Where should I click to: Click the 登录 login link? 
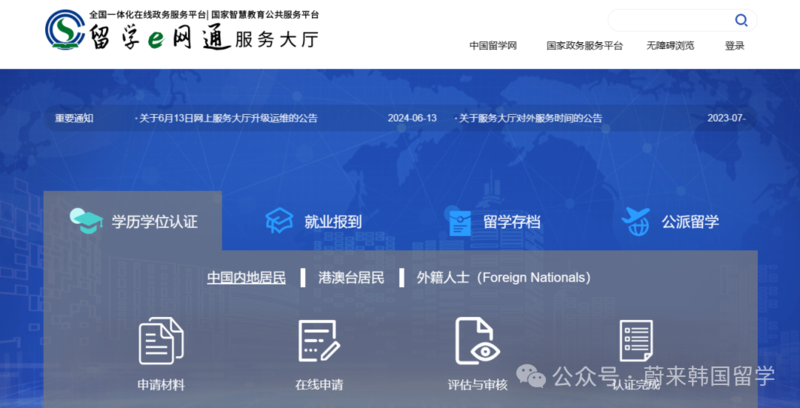coord(735,46)
